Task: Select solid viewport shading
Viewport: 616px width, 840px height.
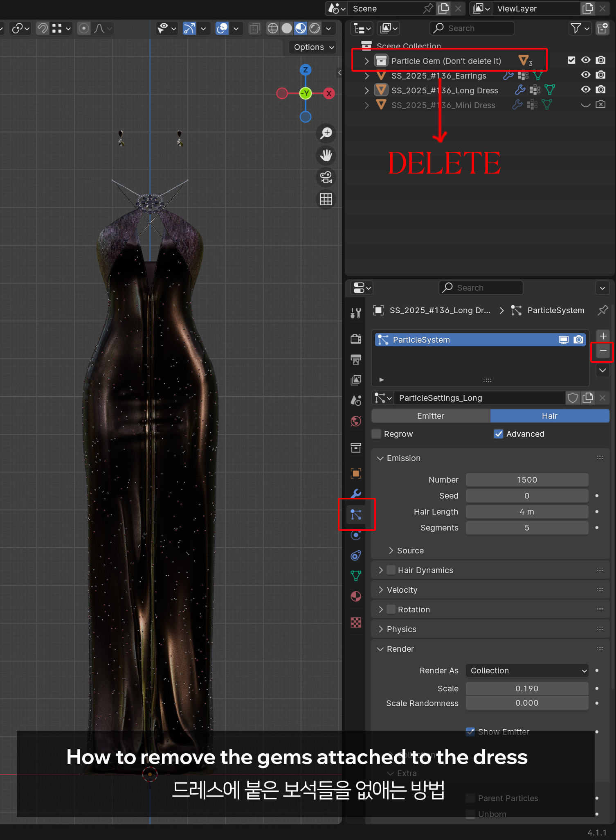Action: tap(287, 28)
